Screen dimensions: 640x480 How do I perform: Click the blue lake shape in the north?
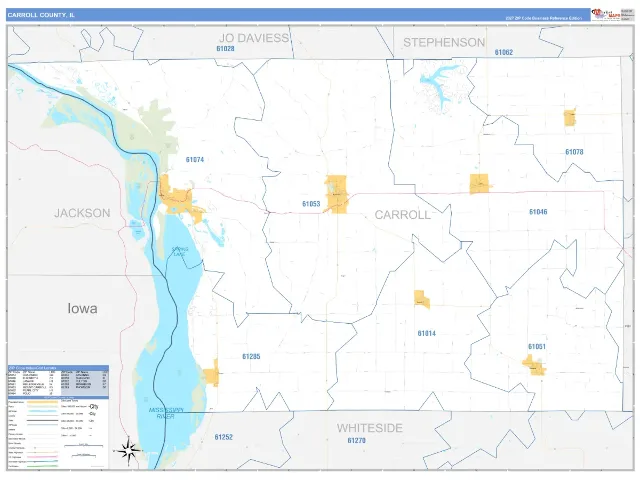440,86
